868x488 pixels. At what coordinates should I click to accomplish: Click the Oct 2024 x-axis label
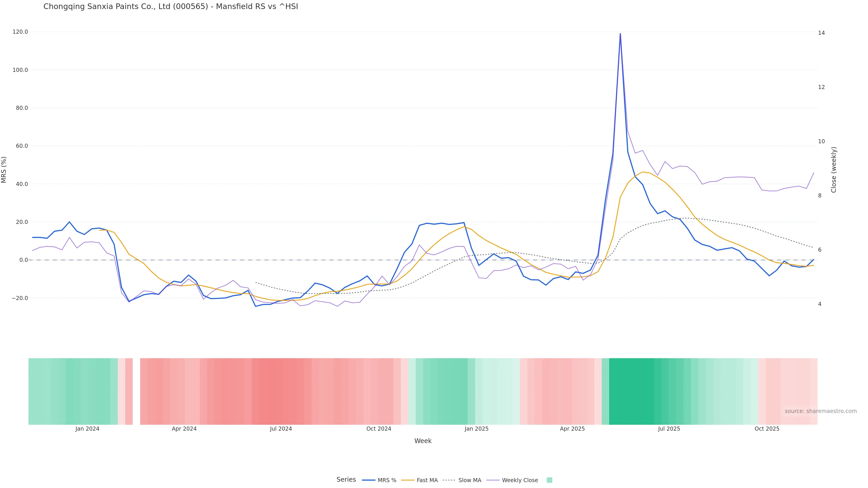coord(379,429)
